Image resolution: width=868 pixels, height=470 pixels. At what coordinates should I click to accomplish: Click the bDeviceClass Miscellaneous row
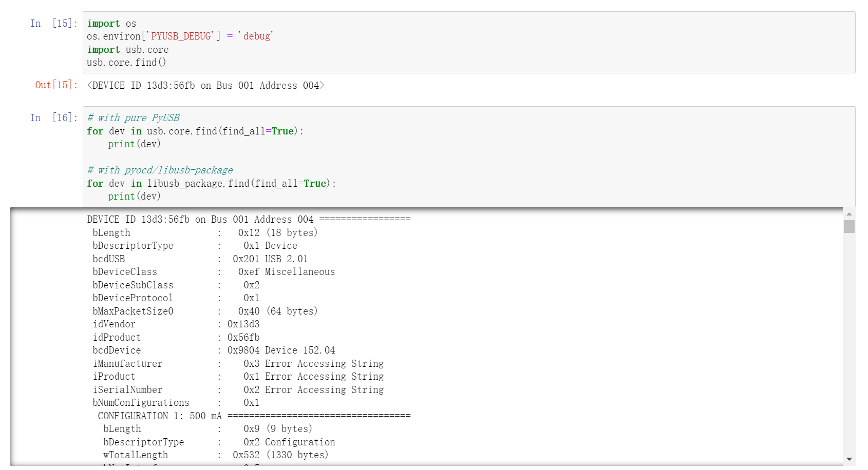tap(214, 272)
